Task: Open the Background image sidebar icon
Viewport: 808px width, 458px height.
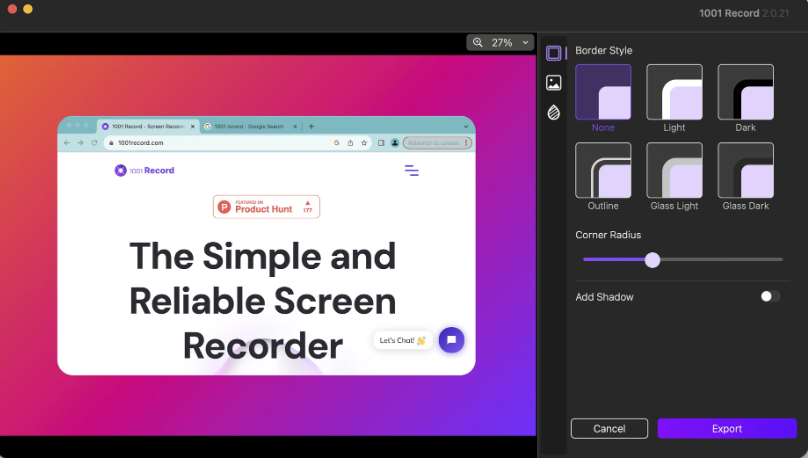Action: click(553, 82)
